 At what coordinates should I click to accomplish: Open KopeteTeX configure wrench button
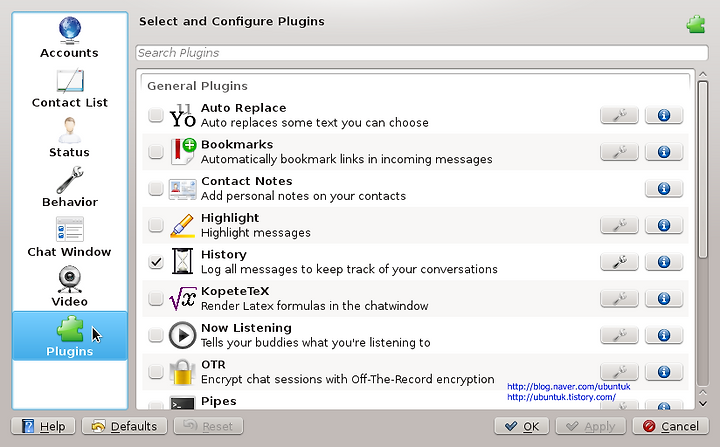[619, 299]
